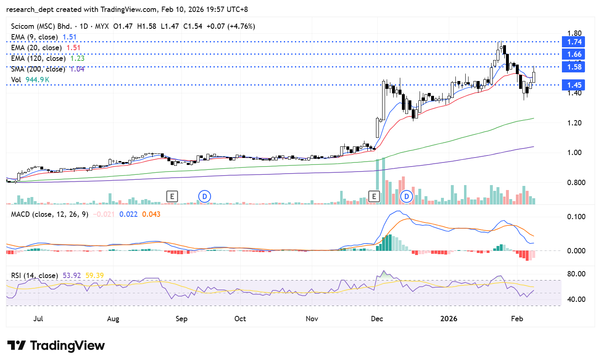Viewport: 601px width, 364px height.
Task: Click the EMA (120, close) indicator legend
Action: pyautogui.click(x=38, y=58)
